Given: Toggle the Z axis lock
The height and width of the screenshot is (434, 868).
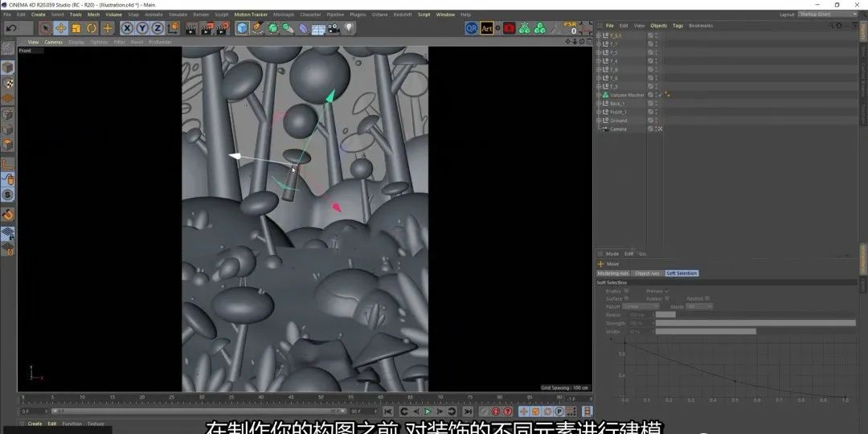Looking at the screenshot, I should point(158,28).
